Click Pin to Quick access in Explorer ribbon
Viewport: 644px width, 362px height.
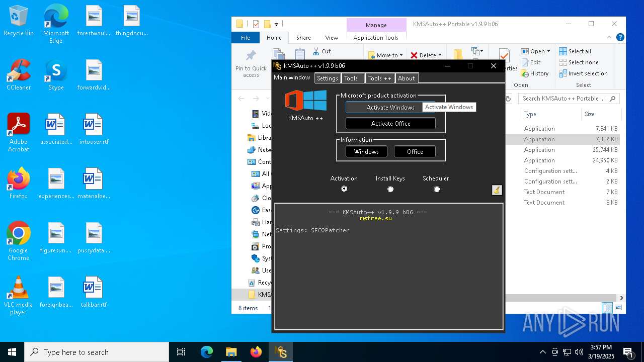point(251,64)
